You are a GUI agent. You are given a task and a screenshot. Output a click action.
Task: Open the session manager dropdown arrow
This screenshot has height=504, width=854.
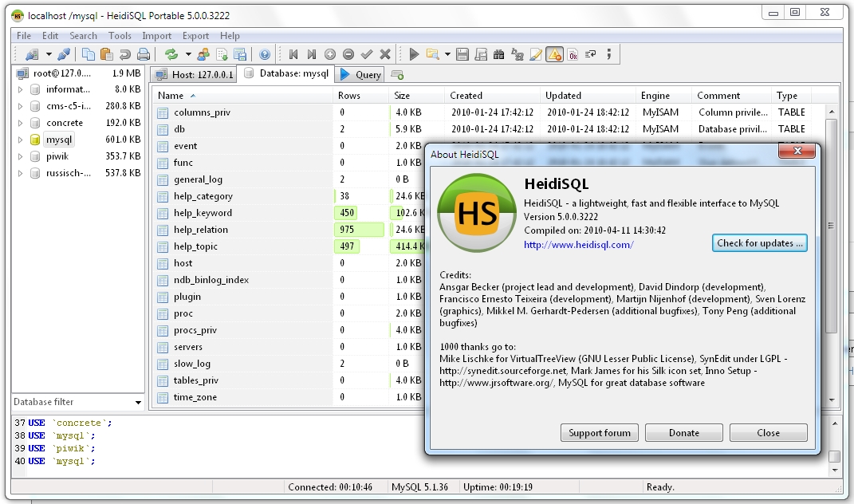click(x=49, y=54)
